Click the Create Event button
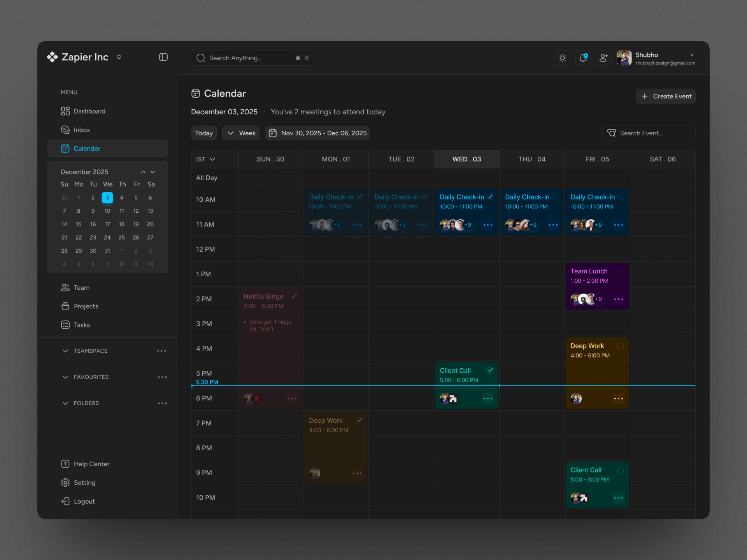This screenshot has width=747, height=560. click(666, 96)
